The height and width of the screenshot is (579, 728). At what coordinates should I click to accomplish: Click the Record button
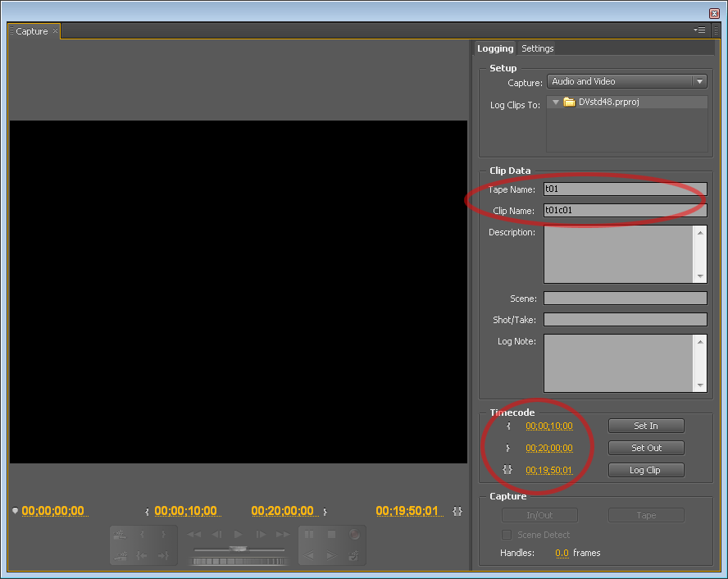(x=354, y=535)
